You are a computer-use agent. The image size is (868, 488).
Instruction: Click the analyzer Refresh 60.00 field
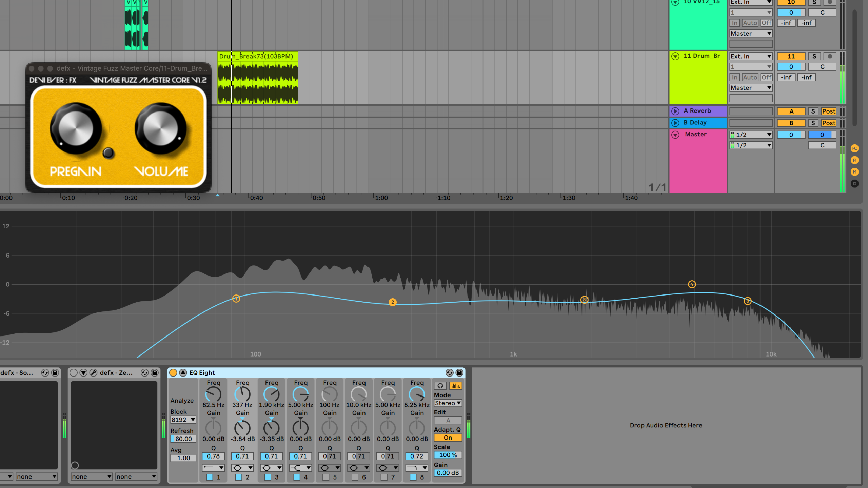pos(183,439)
